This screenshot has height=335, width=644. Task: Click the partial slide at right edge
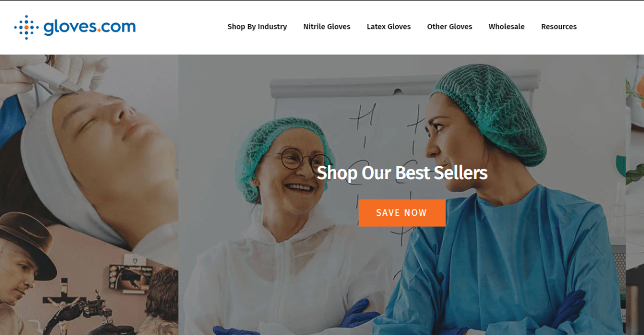click(x=635, y=194)
